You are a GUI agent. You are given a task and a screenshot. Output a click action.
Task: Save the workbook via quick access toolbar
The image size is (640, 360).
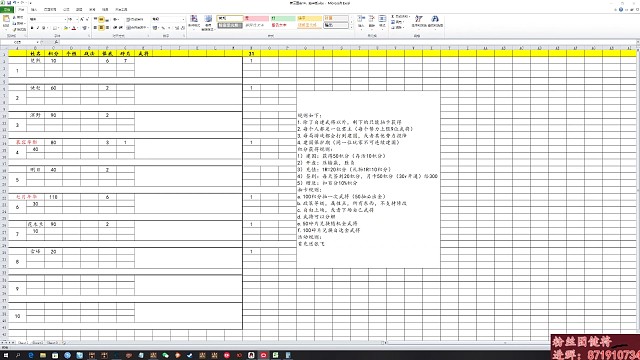coord(9,3)
